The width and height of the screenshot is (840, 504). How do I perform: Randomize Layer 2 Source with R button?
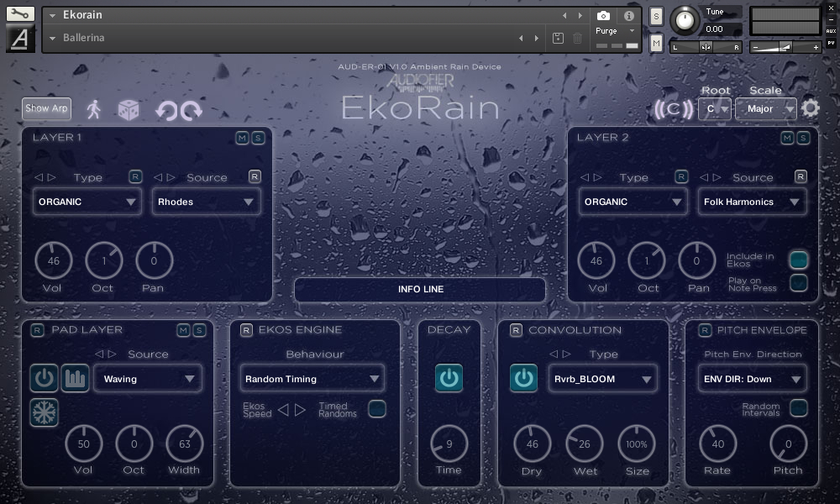(x=801, y=176)
